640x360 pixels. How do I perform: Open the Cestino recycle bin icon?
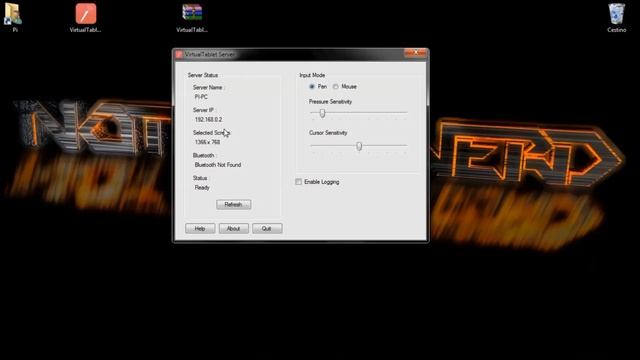[x=616, y=14]
